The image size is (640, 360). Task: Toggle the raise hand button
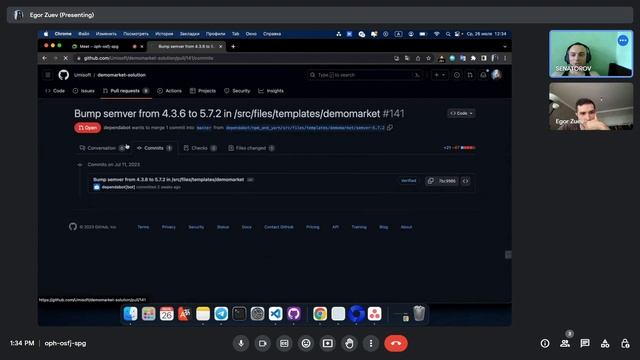tap(349, 343)
